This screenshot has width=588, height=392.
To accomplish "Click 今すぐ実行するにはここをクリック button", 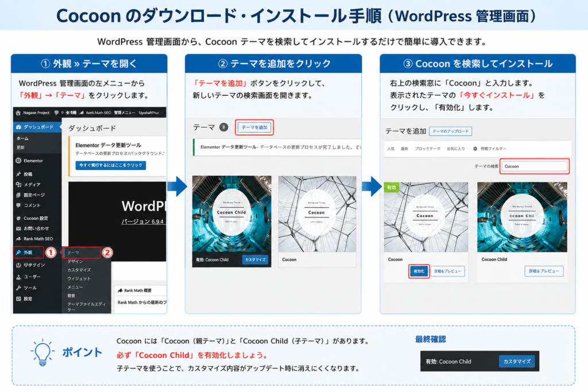I will tap(111, 165).
